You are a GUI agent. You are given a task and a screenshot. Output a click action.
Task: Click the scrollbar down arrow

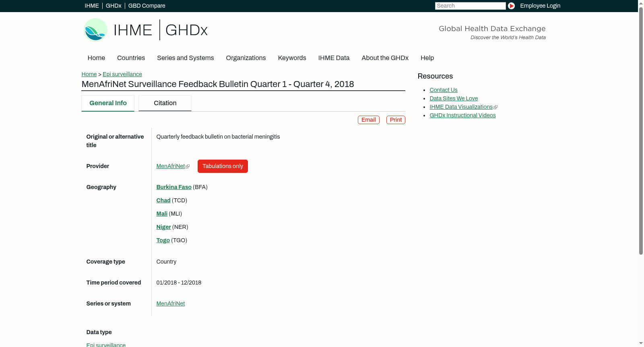[641, 344]
